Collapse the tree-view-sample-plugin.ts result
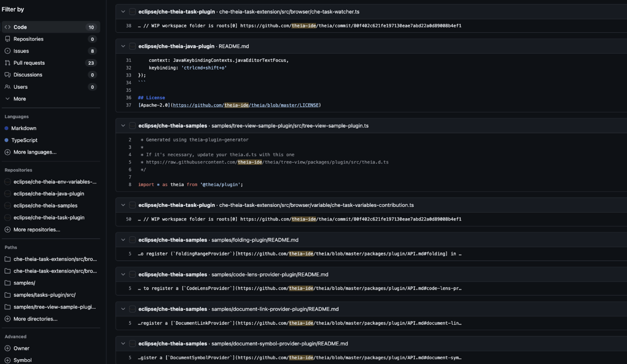The image size is (627, 364). [123, 126]
